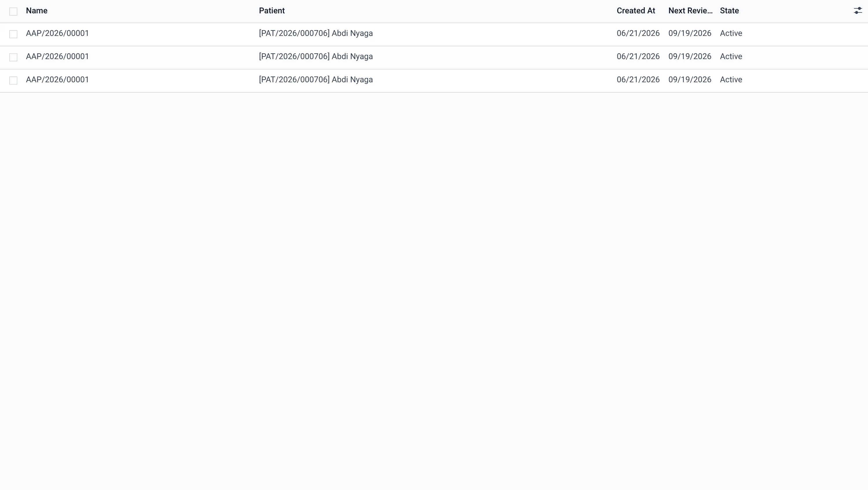Check the first row's checkbox
The height and width of the screenshot is (490, 868).
tap(13, 34)
